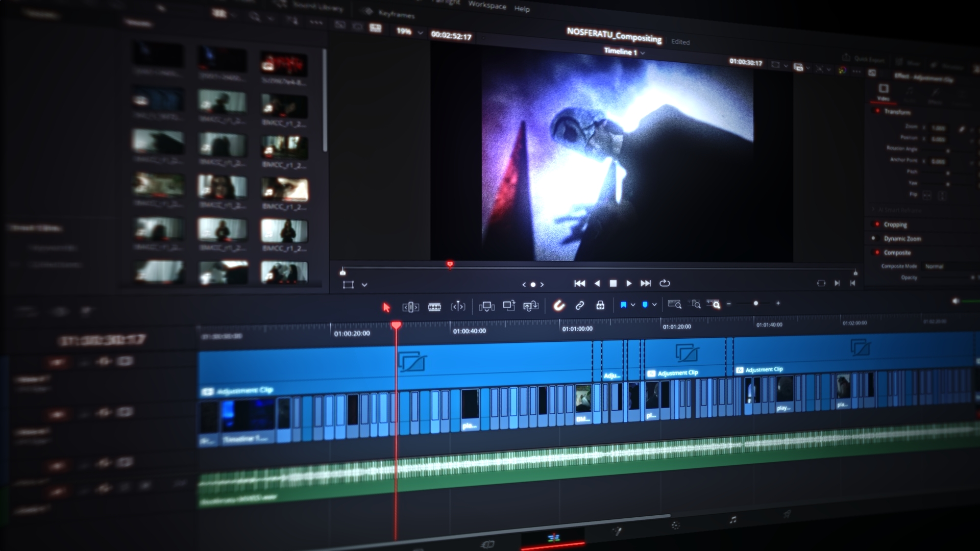Screen dimensions: 980x551
Task: Click the timeline zoom slider handle
Action: [756, 303]
